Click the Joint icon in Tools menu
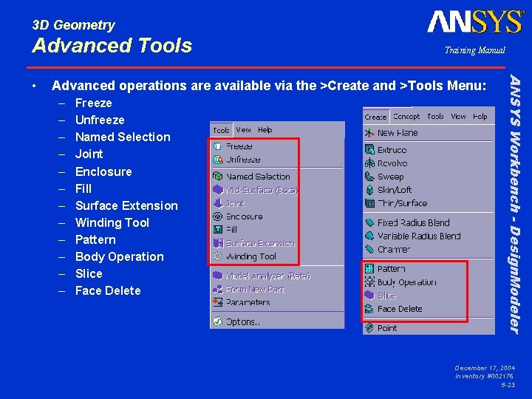The image size is (532, 399). click(x=217, y=203)
